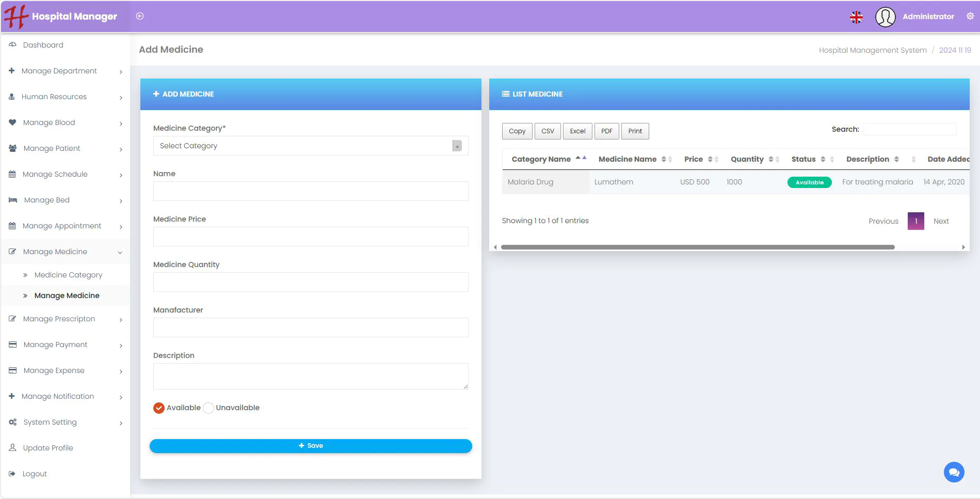Select the Unavailable radio button
This screenshot has width=980, height=499.
(208, 408)
